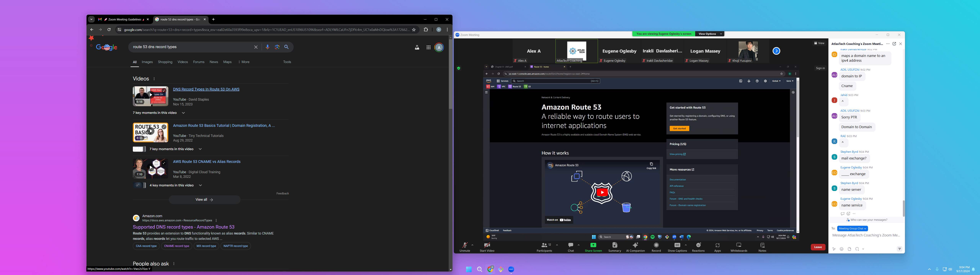Open the Share Screen button
The width and height of the screenshot is (980, 275).
point(593,246)
